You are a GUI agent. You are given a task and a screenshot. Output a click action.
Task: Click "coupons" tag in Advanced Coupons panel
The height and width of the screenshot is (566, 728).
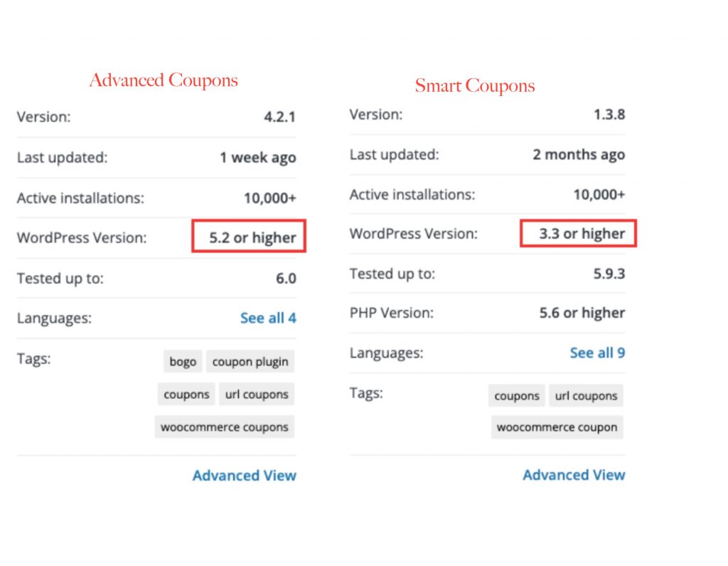[186, 394]
